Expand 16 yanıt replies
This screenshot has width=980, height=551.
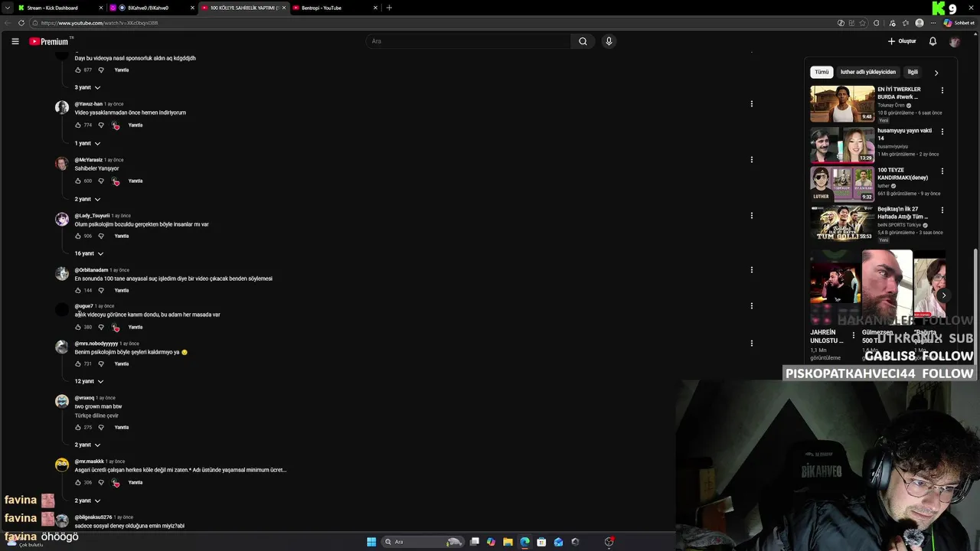coord(89,253)
